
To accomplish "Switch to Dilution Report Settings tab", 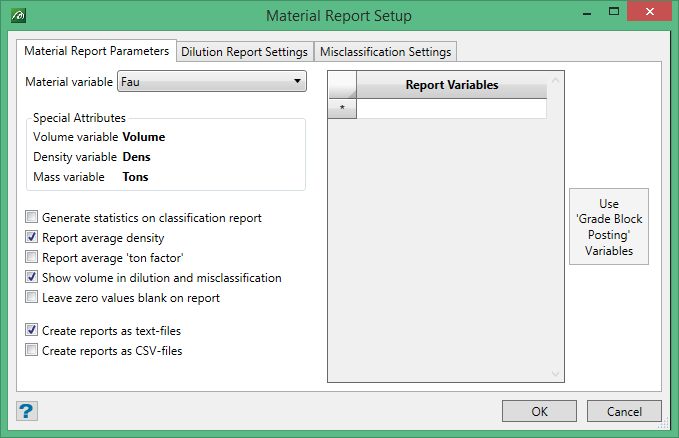I will pos(245,51).
